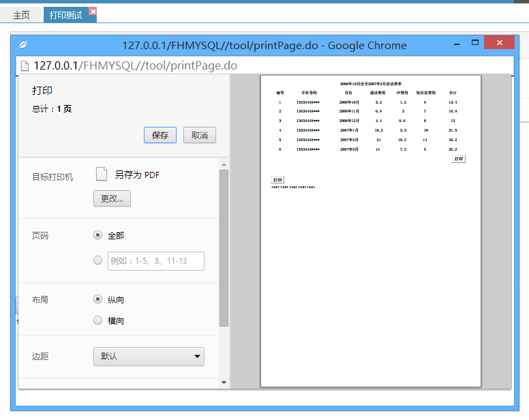The height and width of the screenshot is (420, 529).
Task: Minimize the Chrome print window
Action: 457,44
